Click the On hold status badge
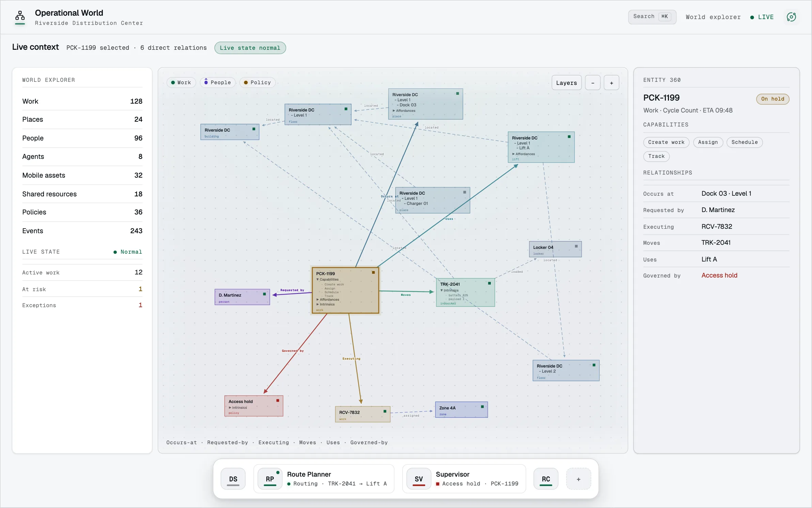This screenshot has height=508, width=812. click(x=772, y=99)
